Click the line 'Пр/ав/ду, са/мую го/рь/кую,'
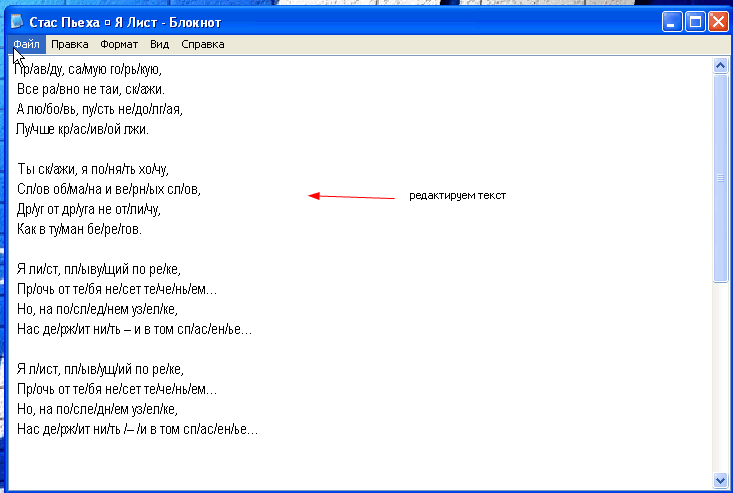 point(88,70)
